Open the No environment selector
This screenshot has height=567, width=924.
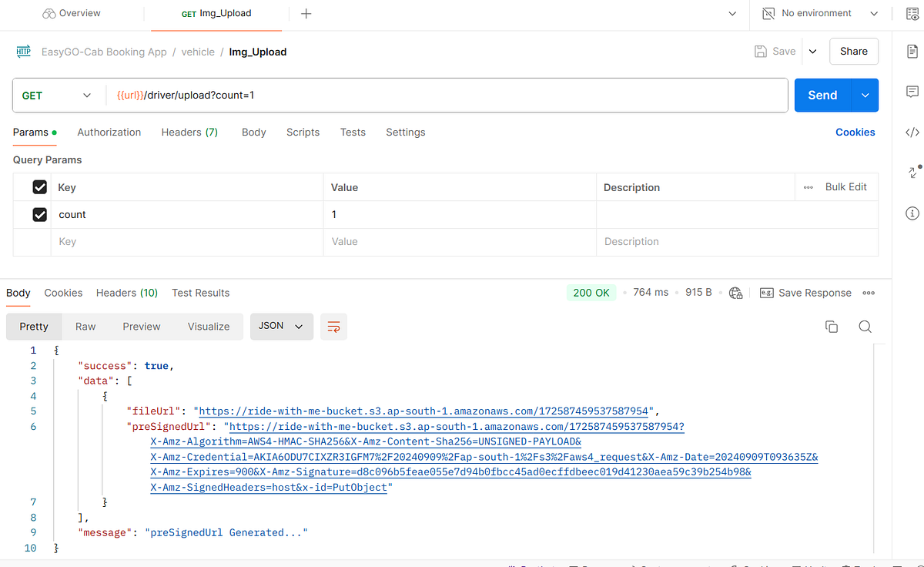818,13
